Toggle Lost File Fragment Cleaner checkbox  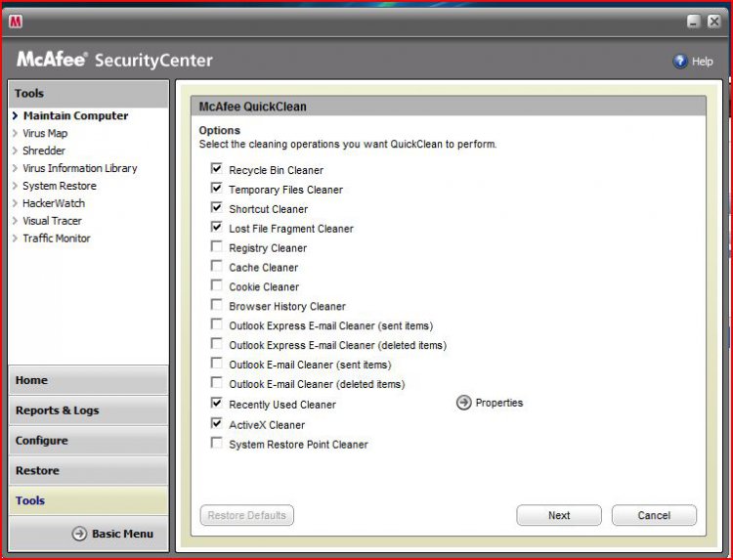(x=216, y=227)
